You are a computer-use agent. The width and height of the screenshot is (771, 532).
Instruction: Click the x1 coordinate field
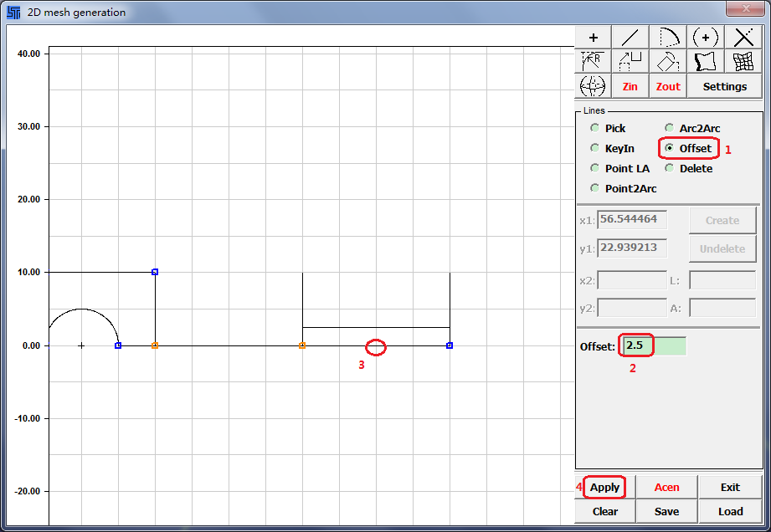[632, 220]
